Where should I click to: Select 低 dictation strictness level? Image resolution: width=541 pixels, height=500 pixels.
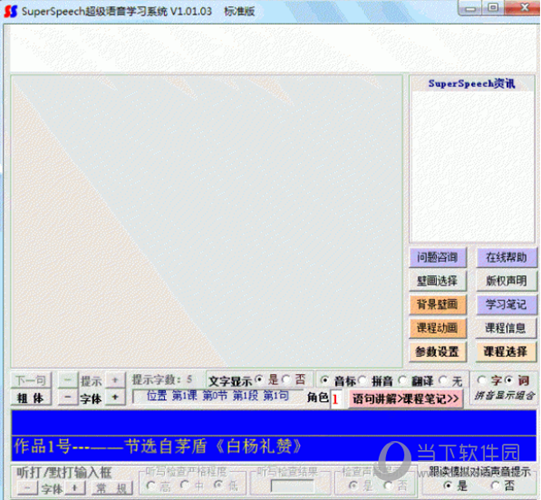point(218,486)
